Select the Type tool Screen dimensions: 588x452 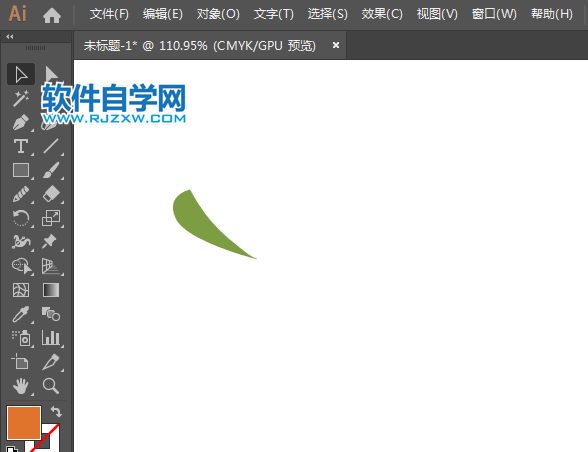click(21, 146)
